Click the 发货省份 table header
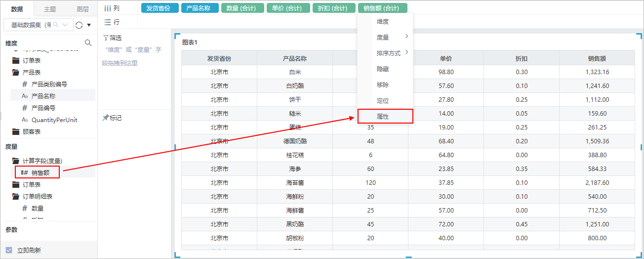 [x=219, y=58]
